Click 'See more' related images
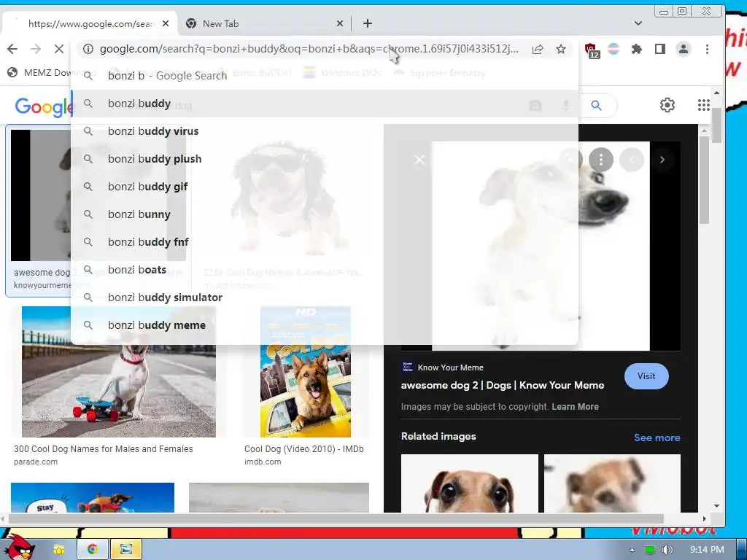Screen dimensions: 747x560 click(657, 437)
